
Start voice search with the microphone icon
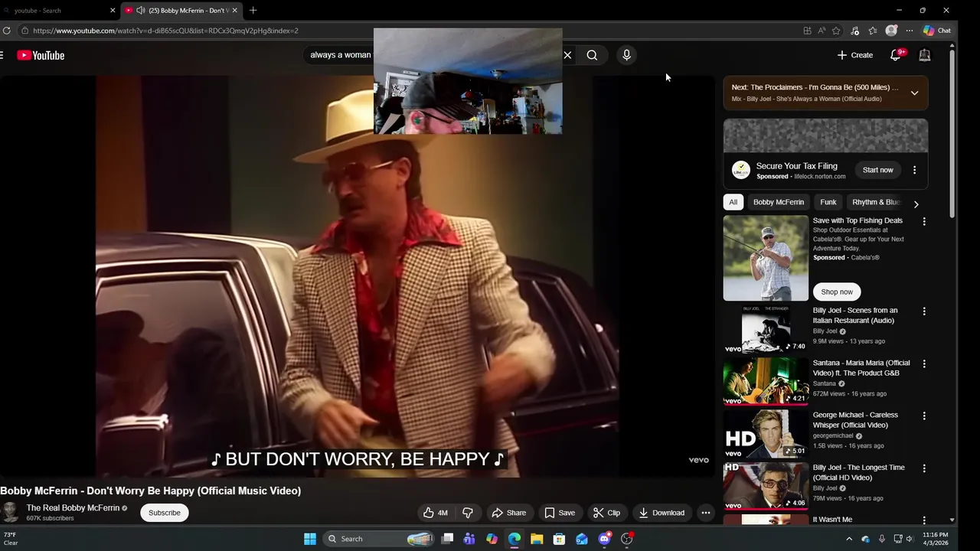[x=626, y=55]
